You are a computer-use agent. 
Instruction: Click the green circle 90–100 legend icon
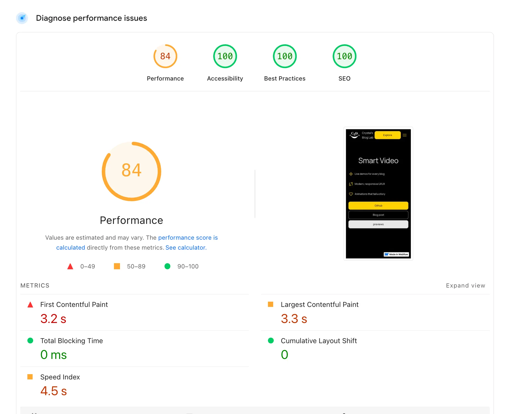pos(167,266)
